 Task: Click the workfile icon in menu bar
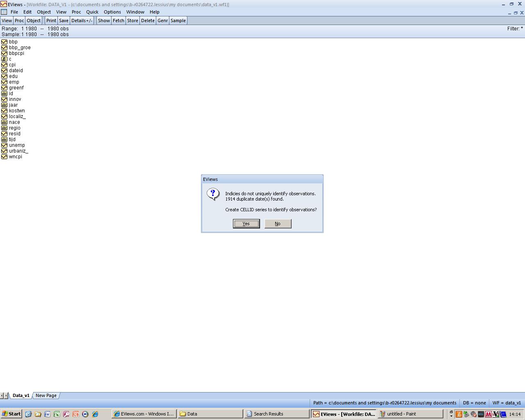(4, 12)
